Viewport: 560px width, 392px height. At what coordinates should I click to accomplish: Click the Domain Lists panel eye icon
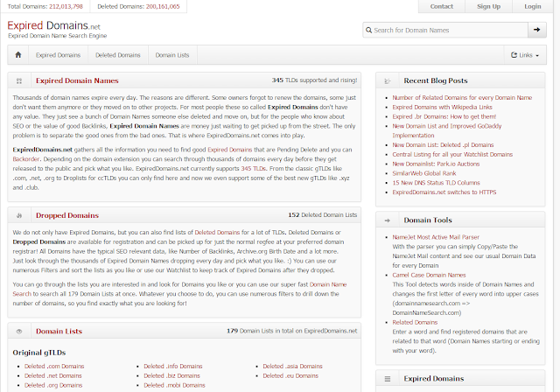tap(19, 332)
